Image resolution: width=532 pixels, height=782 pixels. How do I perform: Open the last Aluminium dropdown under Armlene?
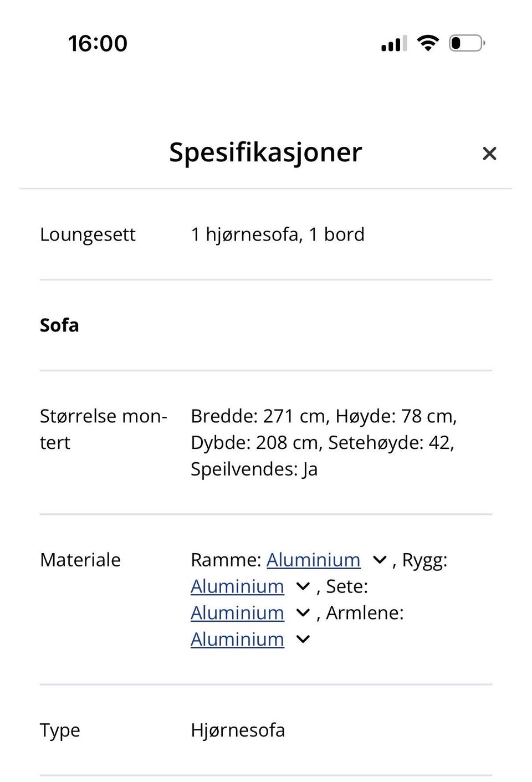tap(303, 639)
